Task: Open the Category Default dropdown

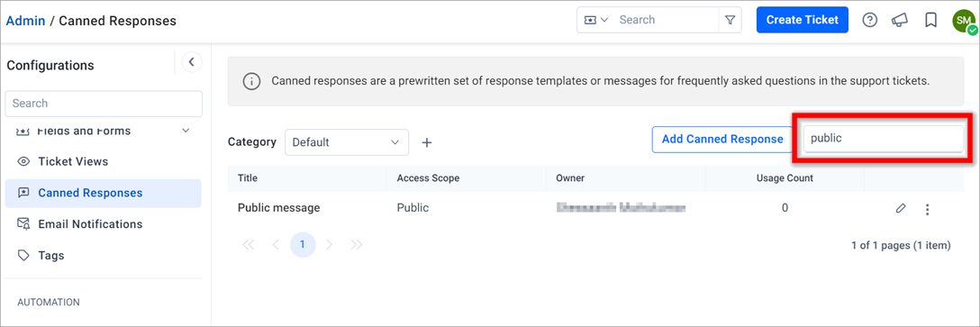Action: (x=347, y=142)
